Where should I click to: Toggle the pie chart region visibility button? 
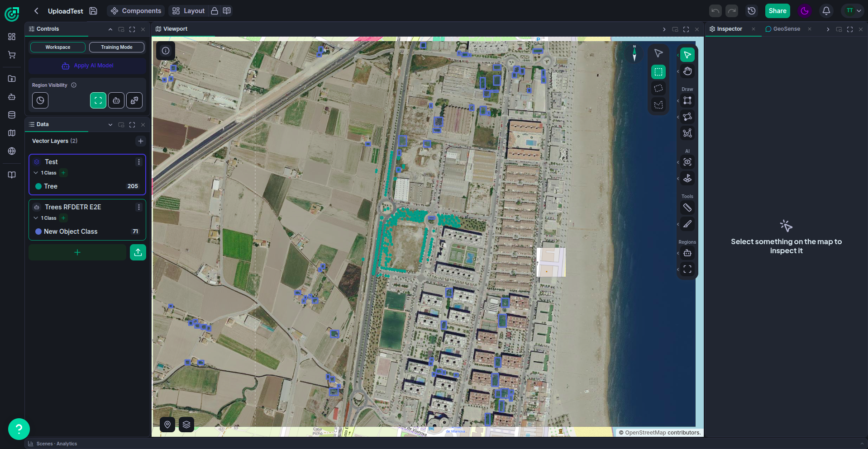coord(40,100)
